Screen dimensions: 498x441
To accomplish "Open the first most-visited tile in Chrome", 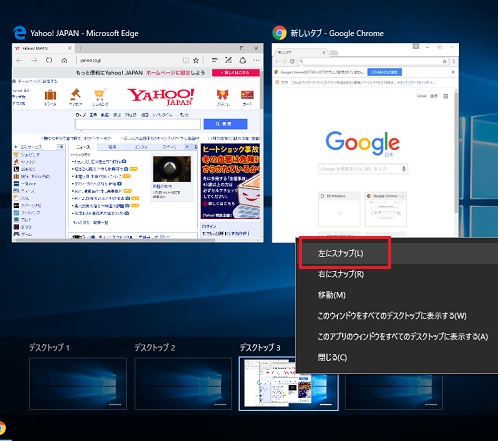I will 339,209.
